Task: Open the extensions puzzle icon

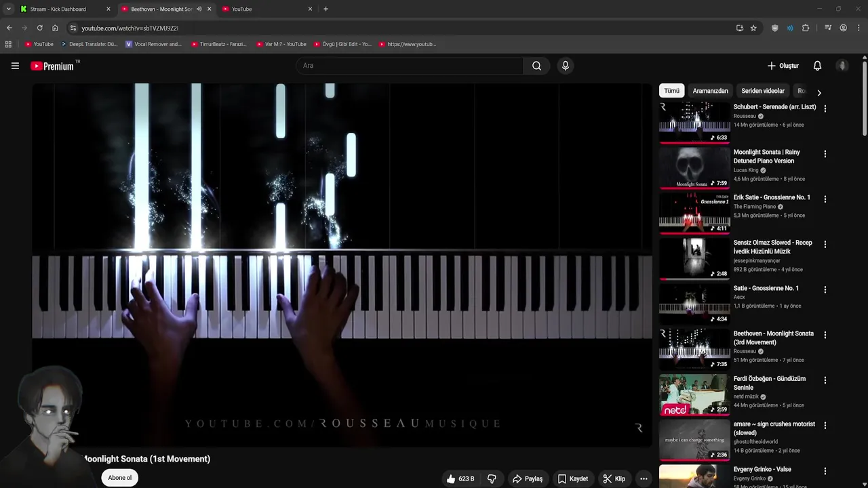Action: (806, 28)
